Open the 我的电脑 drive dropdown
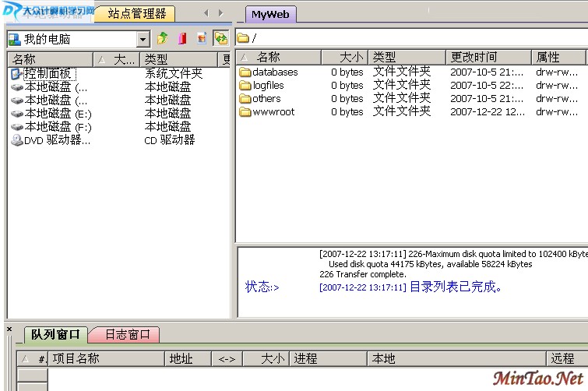Image resolution: width=588 pixels, height=391 pixels. tap(143, 39)
